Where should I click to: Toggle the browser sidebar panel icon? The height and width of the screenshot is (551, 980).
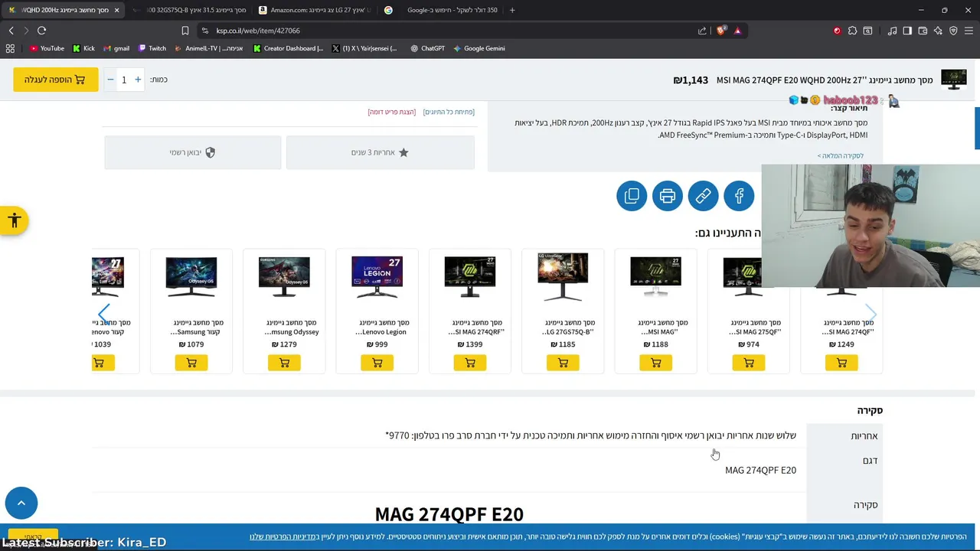[x=907, y=31]
